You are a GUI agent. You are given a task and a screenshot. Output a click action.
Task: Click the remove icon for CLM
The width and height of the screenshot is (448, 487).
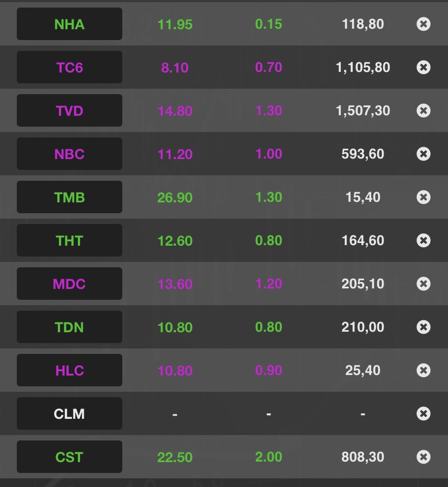tap(424, 413)
